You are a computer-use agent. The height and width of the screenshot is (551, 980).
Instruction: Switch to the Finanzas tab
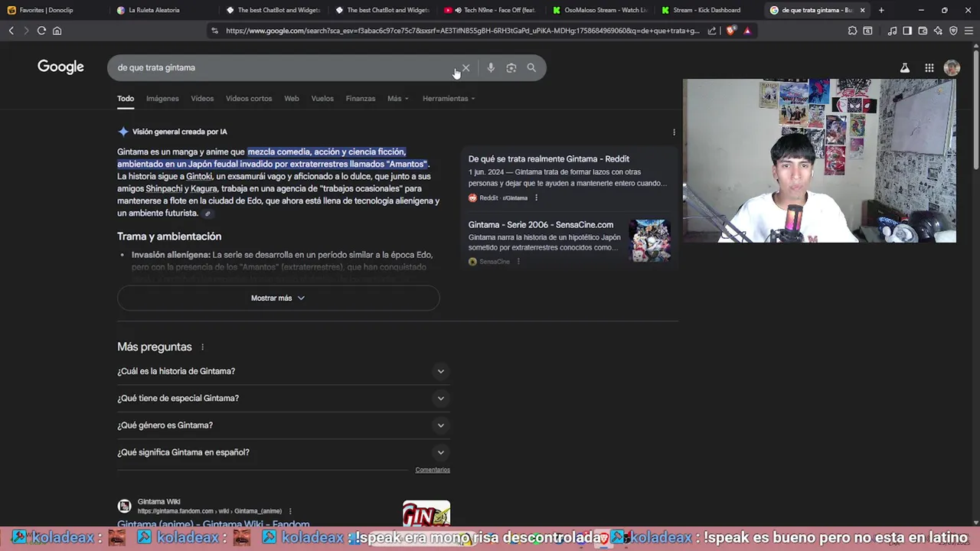point(361,98)
